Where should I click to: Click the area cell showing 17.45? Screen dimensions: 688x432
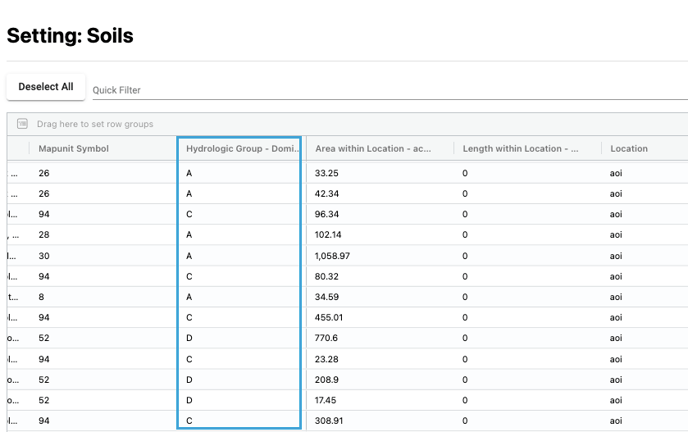point(329,401)
